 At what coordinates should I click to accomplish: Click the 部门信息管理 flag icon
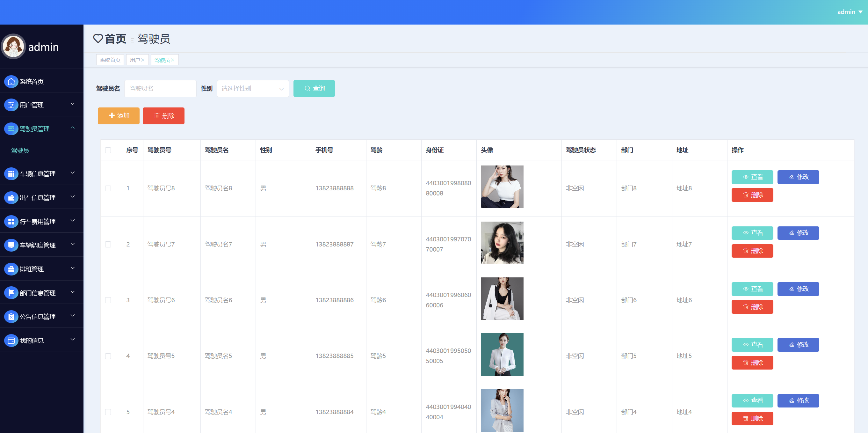[11, 293]
